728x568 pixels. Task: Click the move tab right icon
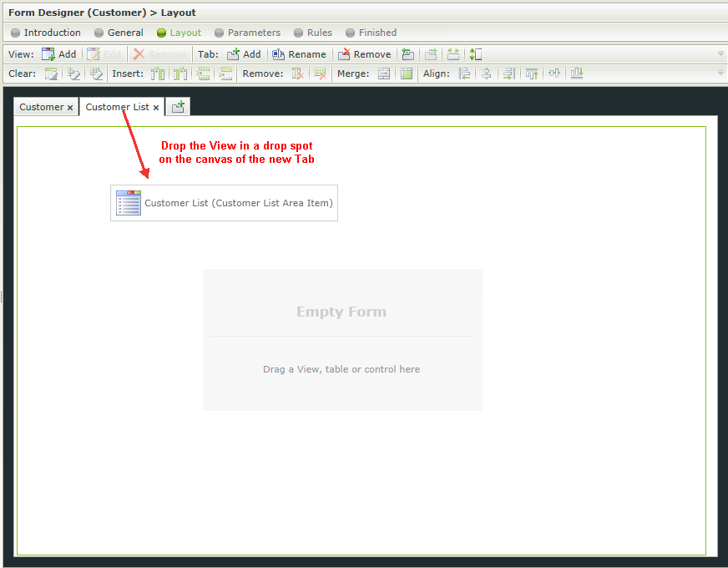[x=431, y=54]
